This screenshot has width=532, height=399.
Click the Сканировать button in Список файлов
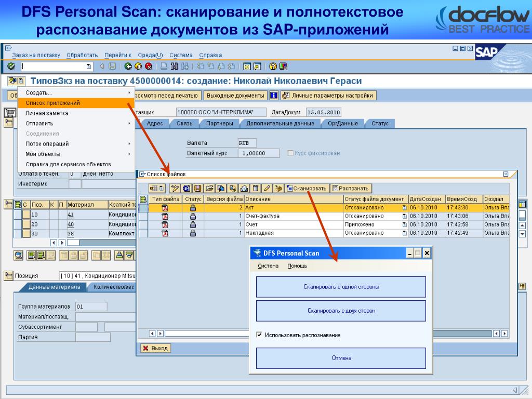pyautogui.click(x=307, y=188)
